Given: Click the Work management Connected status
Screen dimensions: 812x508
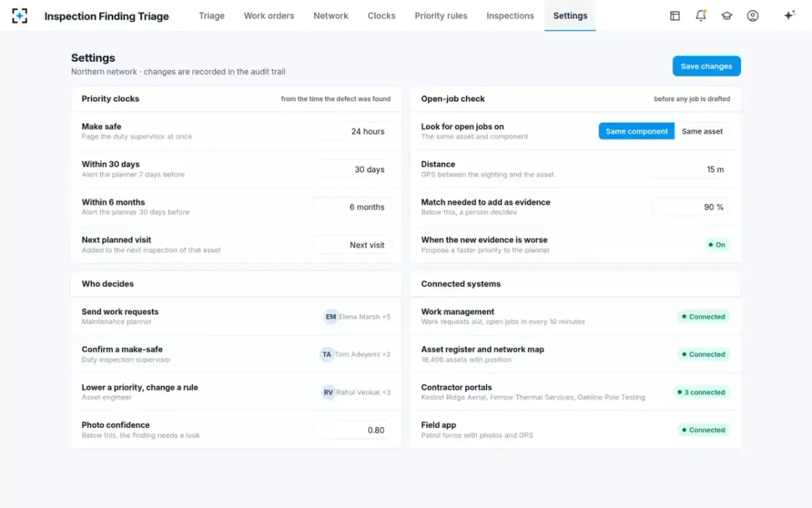Looking at the screenshot, I should (x=704, y=316).
